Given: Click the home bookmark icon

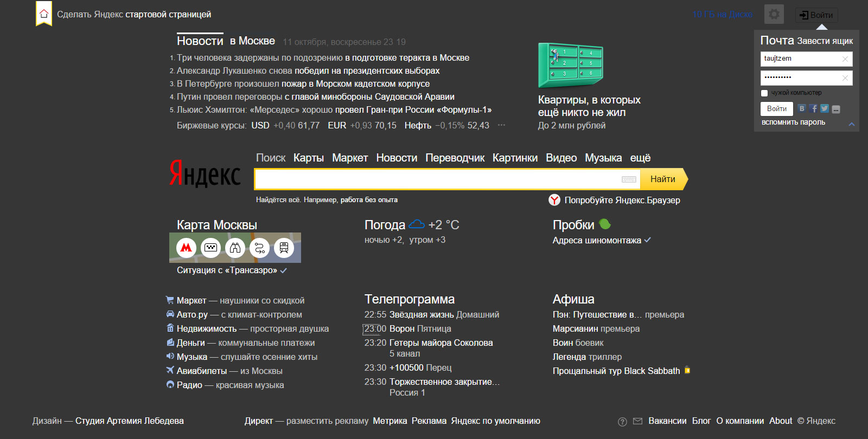Looking at the screenshot, I should 44,14.
